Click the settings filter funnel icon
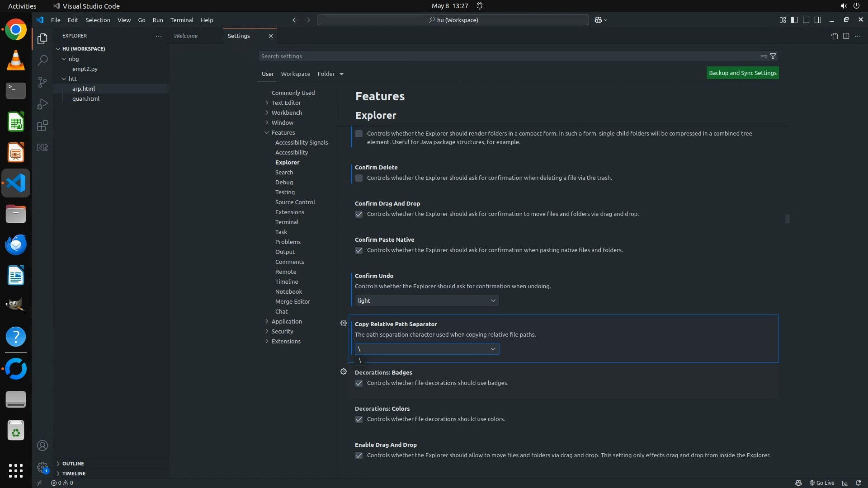 click(x=773, y=56)
